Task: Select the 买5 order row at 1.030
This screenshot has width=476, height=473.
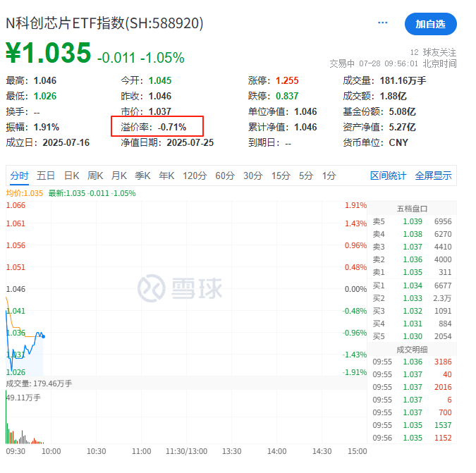Action: tap(412, 336)
